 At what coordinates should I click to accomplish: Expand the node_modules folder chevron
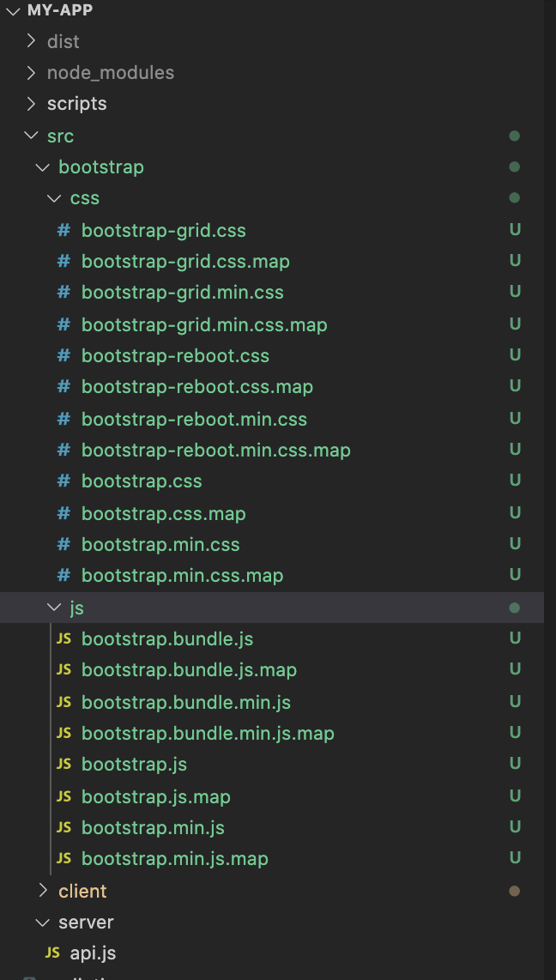(x=31, y=72)
